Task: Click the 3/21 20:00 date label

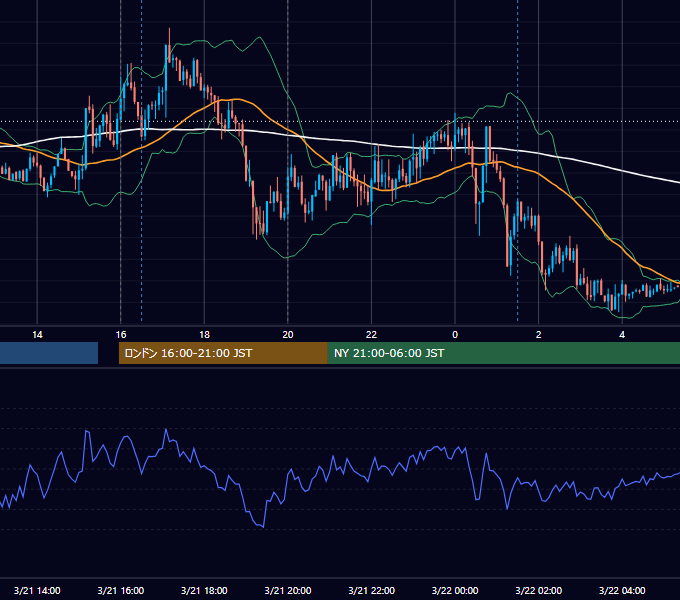Action: tap(288, 590)
